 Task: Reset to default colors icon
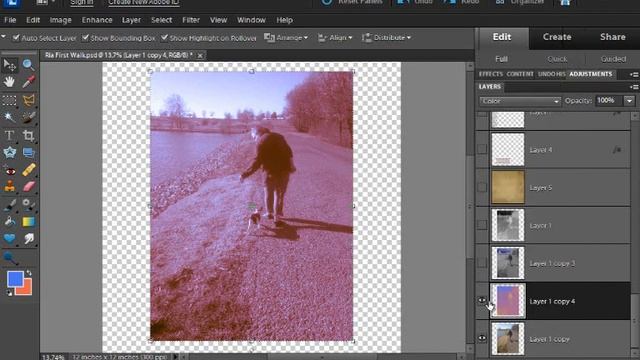[9, 293]
